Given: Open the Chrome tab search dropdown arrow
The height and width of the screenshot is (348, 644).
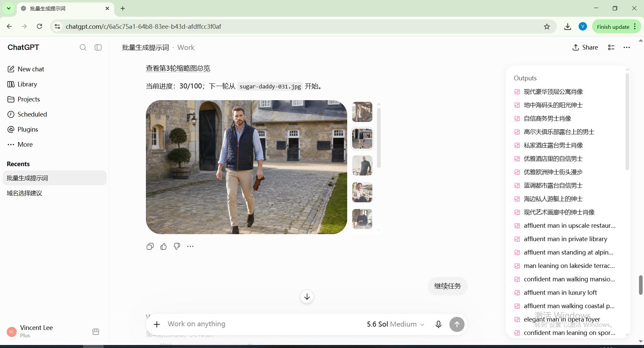Looking at the screenshot, I should point(8,8).
